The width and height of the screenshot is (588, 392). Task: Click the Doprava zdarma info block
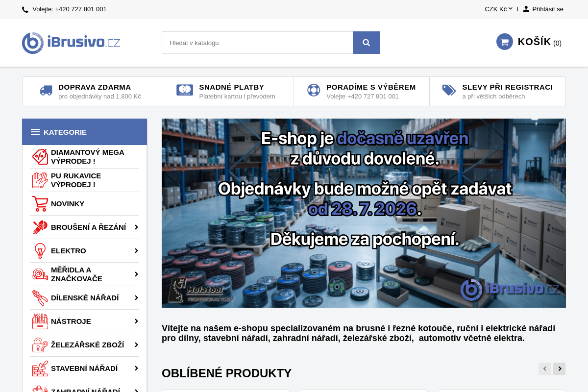tap(90, 91)
